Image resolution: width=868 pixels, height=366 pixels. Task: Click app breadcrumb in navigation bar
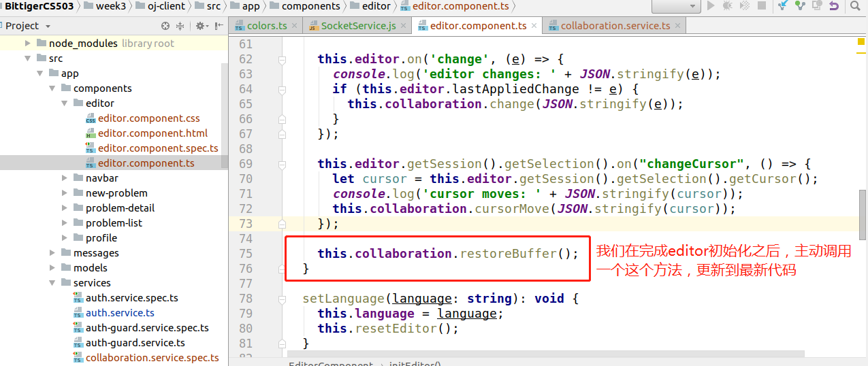pos(251,6)
